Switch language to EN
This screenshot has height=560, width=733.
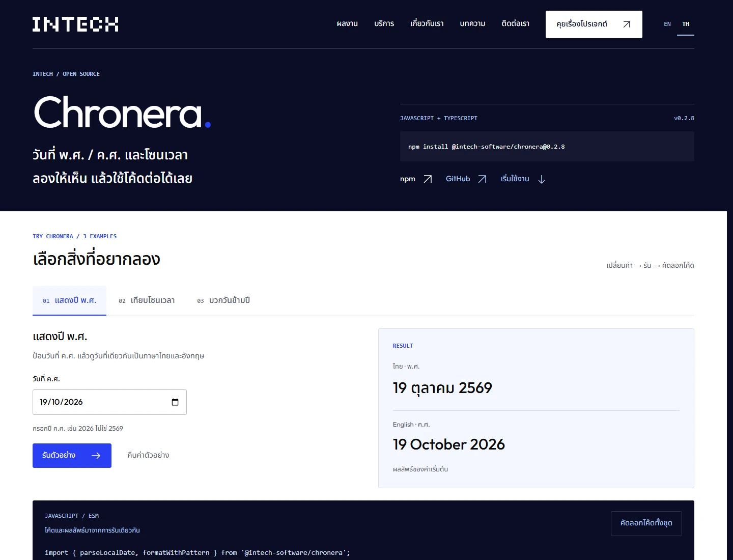pos(667,24)
